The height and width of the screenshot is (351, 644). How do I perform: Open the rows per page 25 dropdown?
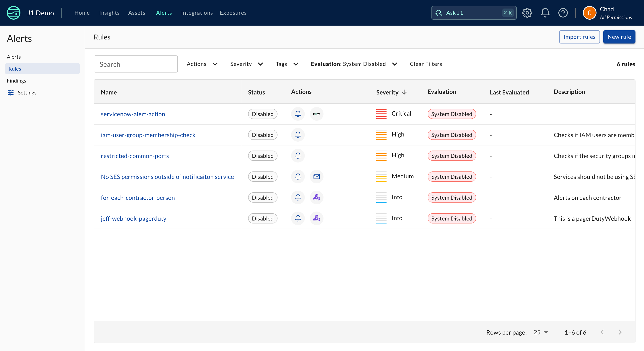point(540,332)
